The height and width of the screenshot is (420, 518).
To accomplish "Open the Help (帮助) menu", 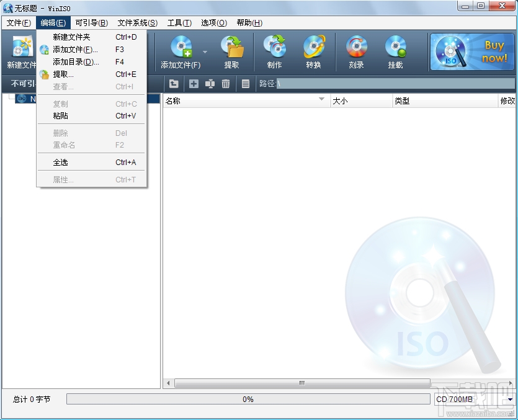I will [249, 23].
